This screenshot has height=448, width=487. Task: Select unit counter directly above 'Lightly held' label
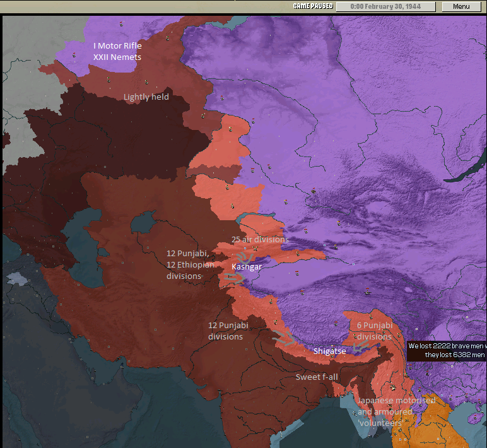tap(146, 82)
